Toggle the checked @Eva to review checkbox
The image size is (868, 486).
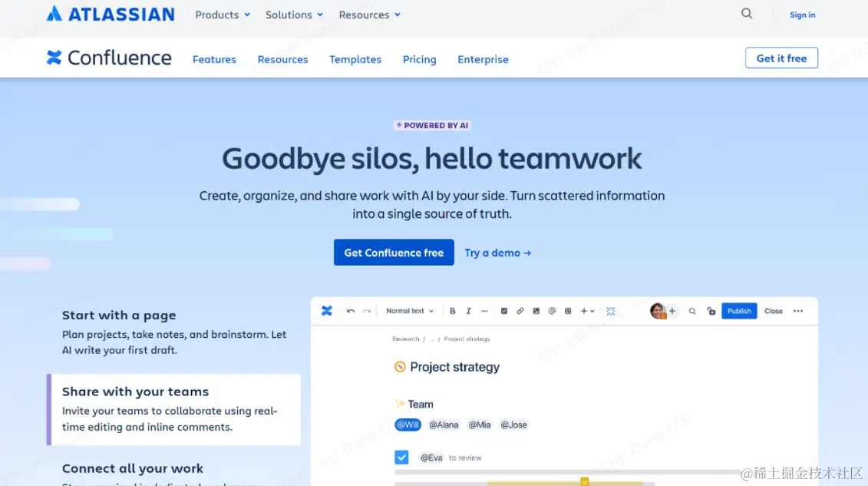pyautogui.click(x=401, y=458)
